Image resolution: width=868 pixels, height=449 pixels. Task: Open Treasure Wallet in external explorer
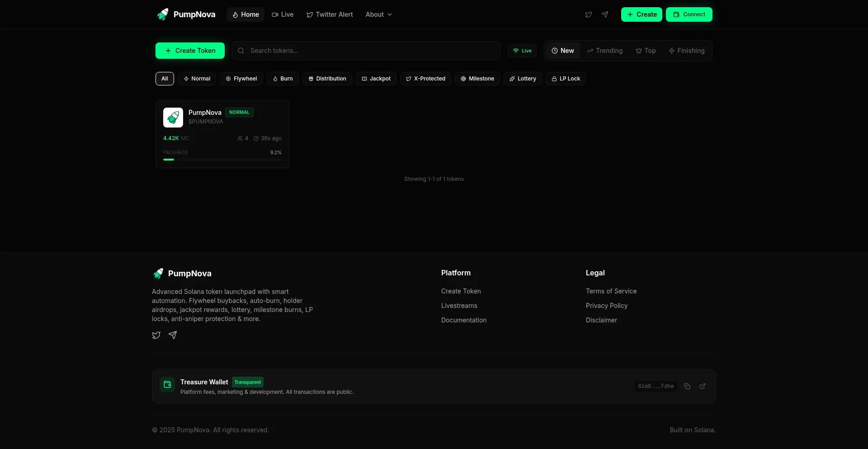point(703,386)
